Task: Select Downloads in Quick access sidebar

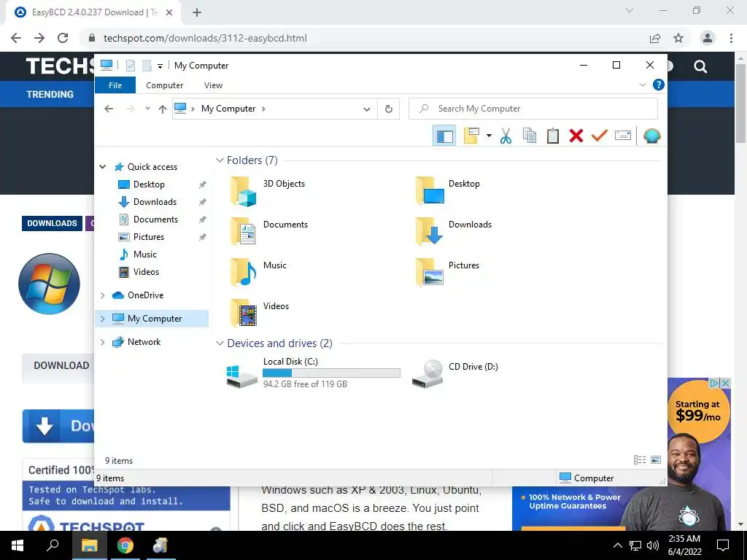Action: [155, 202]
